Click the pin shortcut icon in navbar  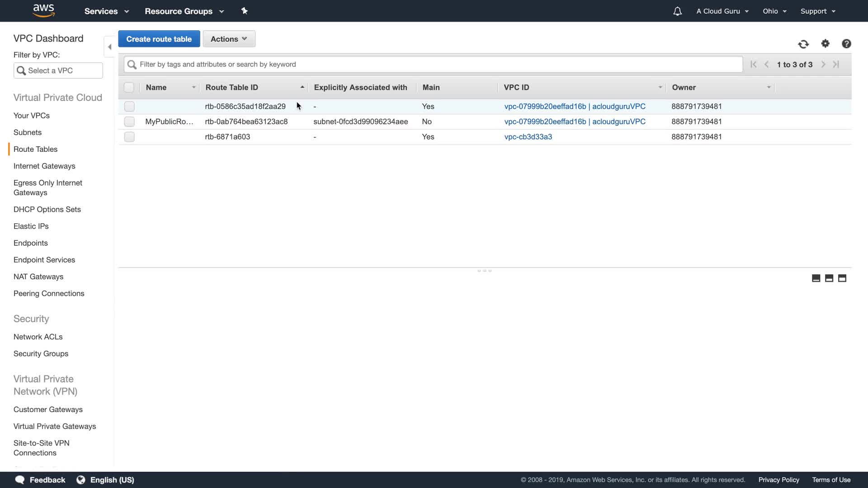coord(244,11)
